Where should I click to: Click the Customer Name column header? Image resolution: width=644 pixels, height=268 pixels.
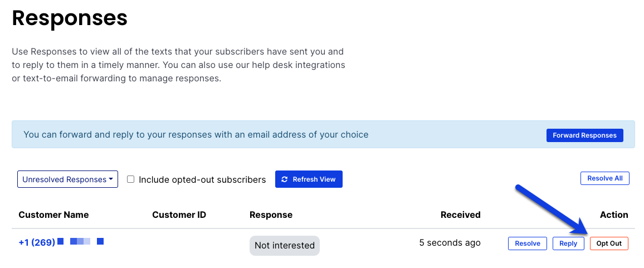(x=53, y=215)
